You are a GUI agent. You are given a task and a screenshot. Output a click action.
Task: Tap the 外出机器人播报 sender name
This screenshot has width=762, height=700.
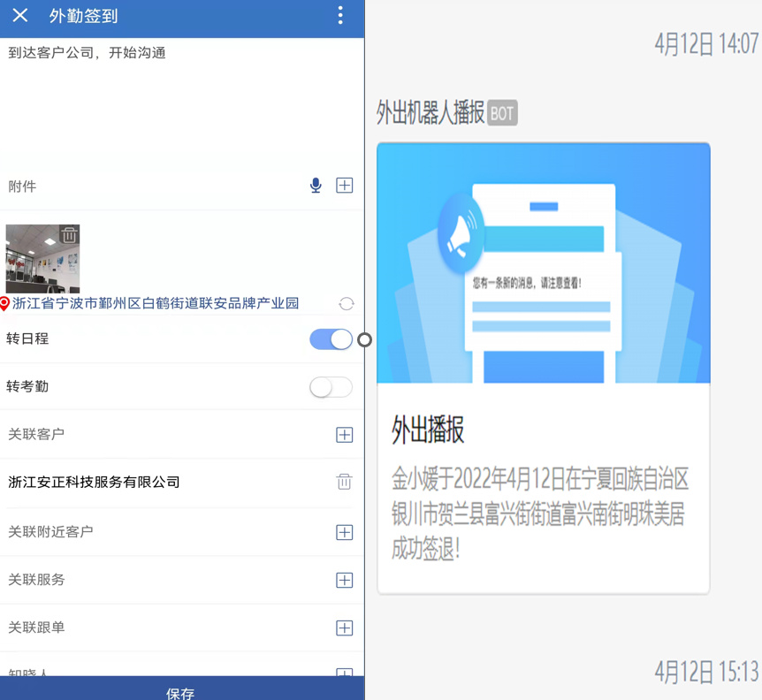point(431,113)
